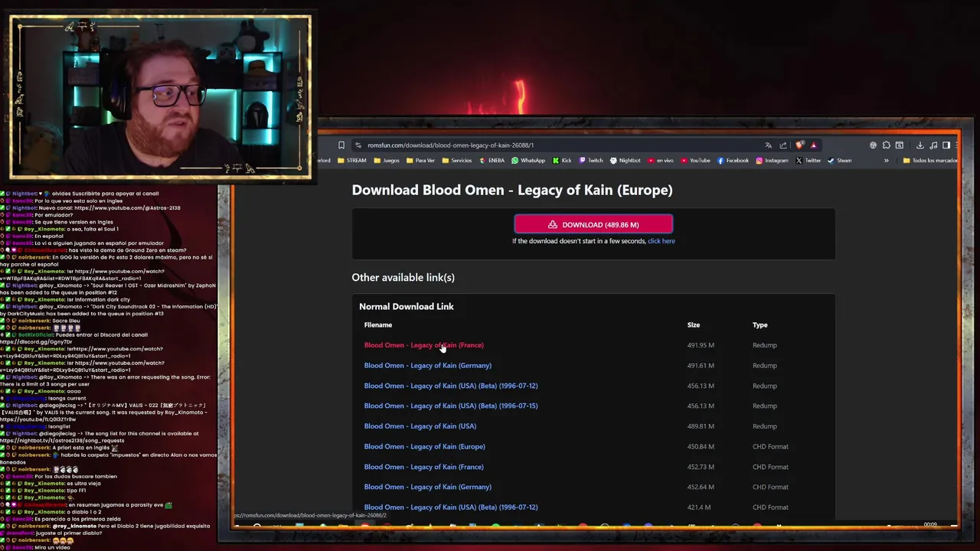This screenshot has width=980, height=551.
Task: Open the Brave Shields lion icon
Action: 800,145
